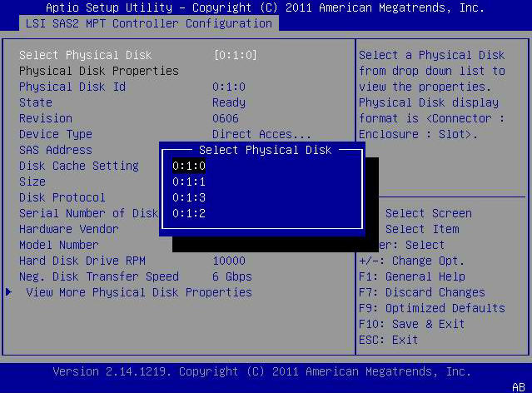Image resolution: width=532 pixels, height=393 pixels.
Task: Open the Select Physical Disk dropdown value [0:1:0]
Action: [x=235, y=55]
